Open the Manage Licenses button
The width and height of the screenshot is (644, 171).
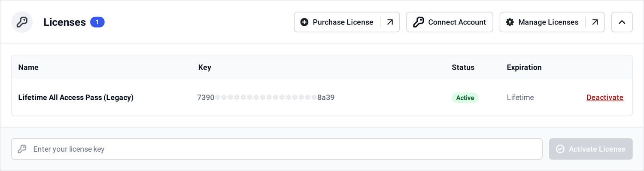[552, 22]
